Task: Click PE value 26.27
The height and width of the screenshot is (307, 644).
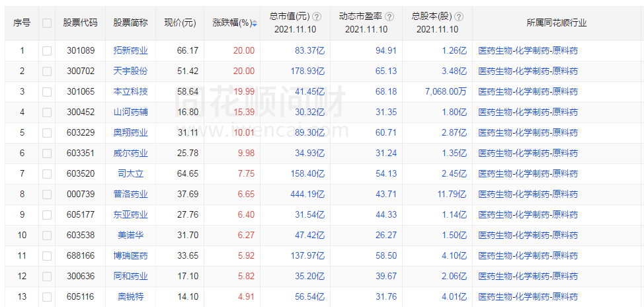Action: 386,235
